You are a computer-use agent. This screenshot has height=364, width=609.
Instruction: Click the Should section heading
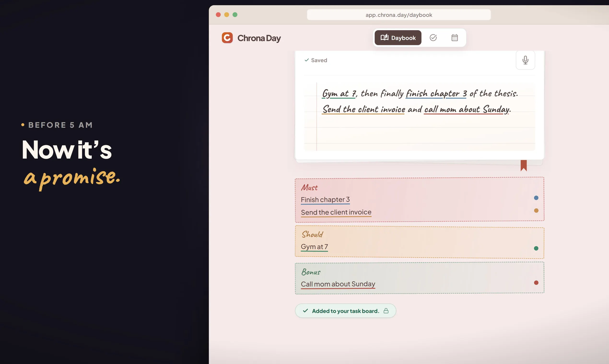click(x=312, y=234)
